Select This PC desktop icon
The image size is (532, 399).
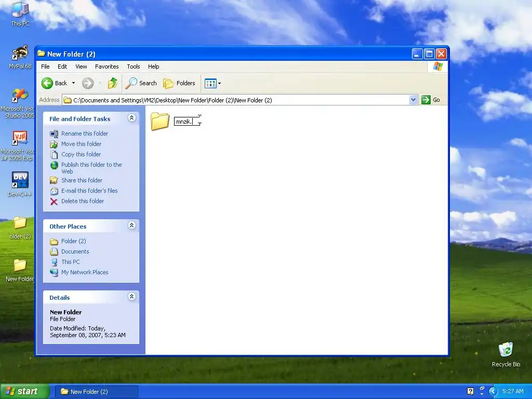pos(20,14)
